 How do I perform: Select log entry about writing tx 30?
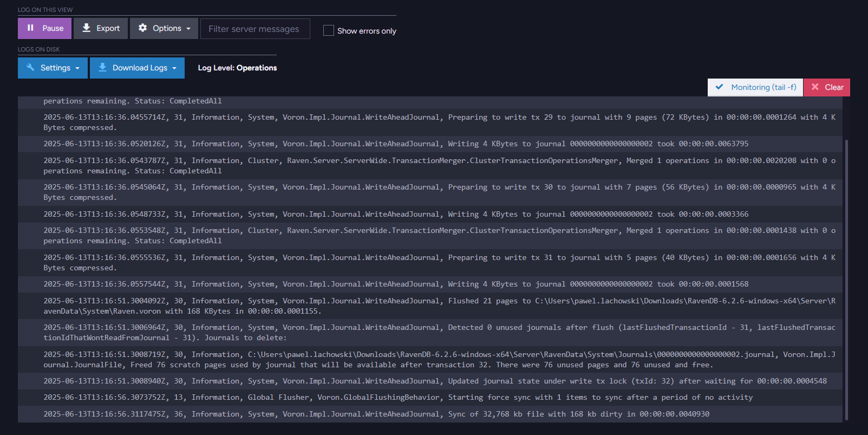[x=430, y=192]
